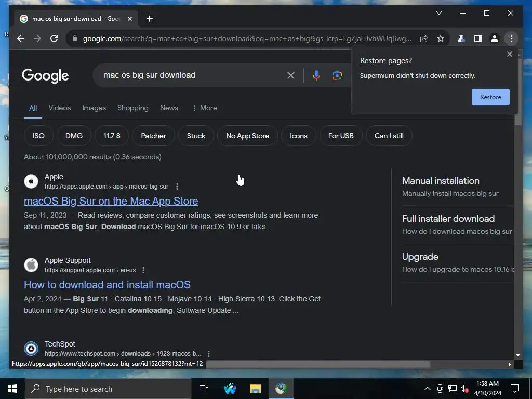Open options for the Apple result

[177, 187]
